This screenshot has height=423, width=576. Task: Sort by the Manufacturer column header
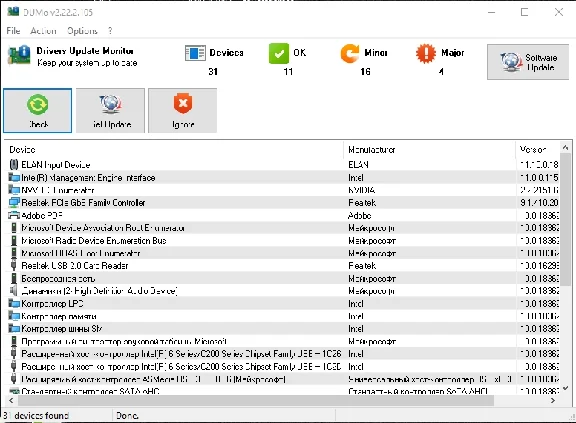tap(429, 150)
